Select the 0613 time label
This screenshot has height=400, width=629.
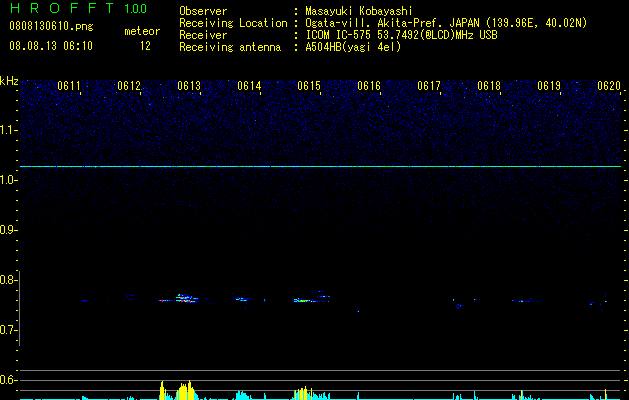[189, 86]
